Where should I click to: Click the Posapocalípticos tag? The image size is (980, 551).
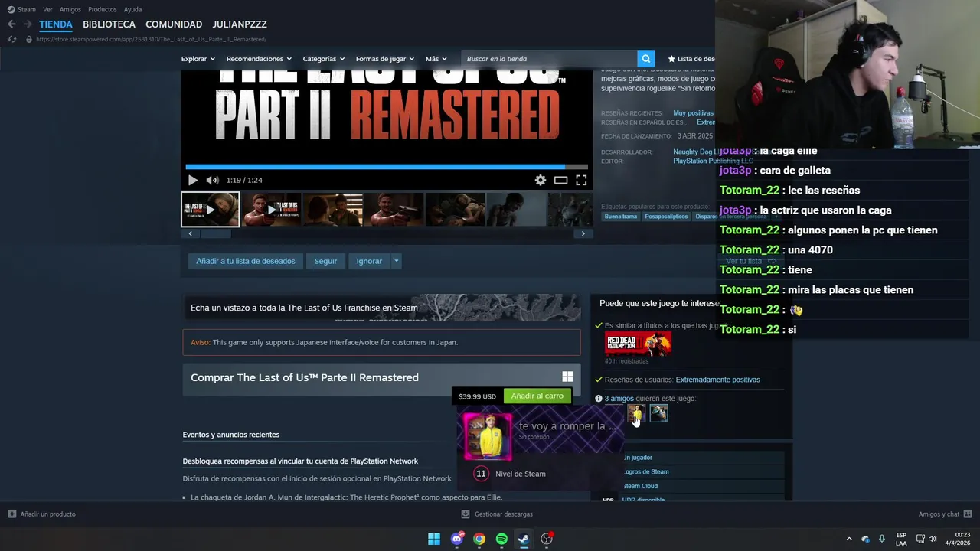[x=666, y=217]
